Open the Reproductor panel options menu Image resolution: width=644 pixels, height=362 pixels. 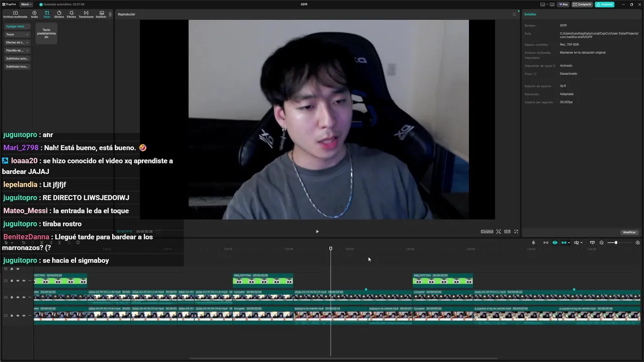tap(514, 14)
